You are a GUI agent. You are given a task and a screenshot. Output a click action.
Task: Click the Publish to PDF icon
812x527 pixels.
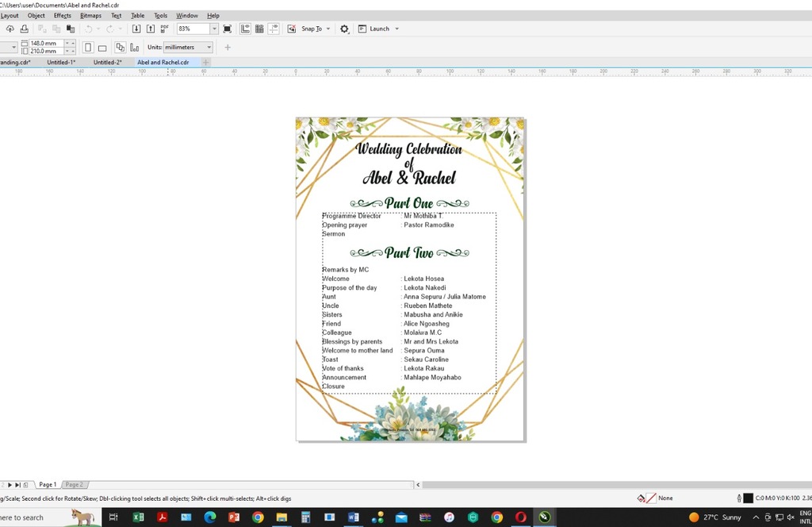pyautogui.click(x=164, y=29)
